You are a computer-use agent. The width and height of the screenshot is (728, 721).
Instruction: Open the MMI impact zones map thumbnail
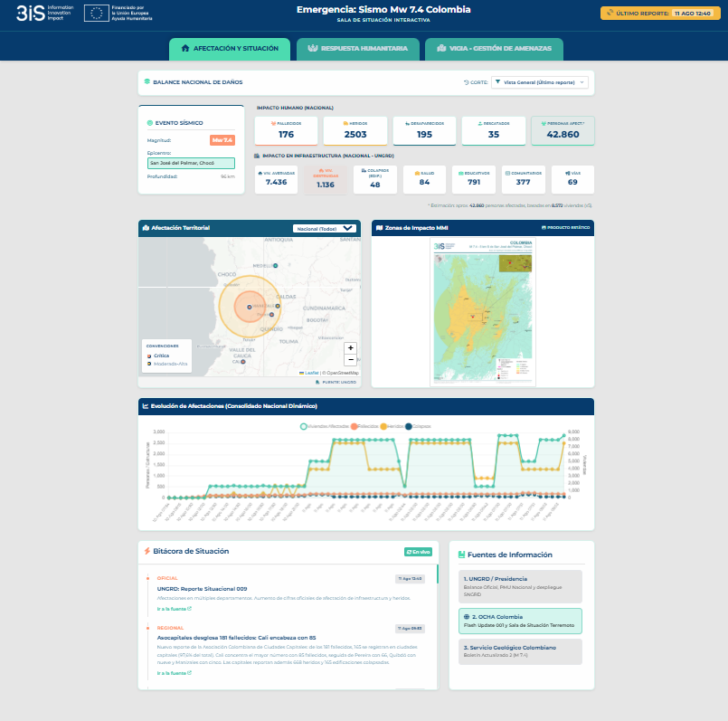point(483,312)
